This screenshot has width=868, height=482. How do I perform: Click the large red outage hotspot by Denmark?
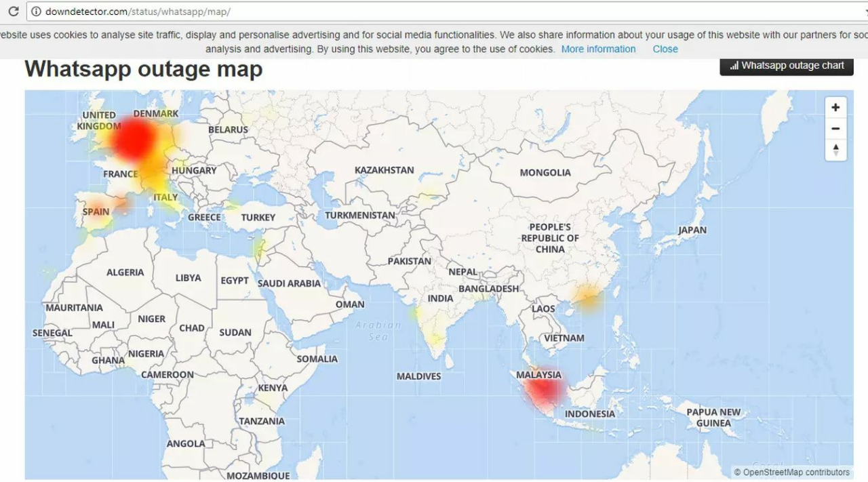pyautogui.click(x=135, y=139)
